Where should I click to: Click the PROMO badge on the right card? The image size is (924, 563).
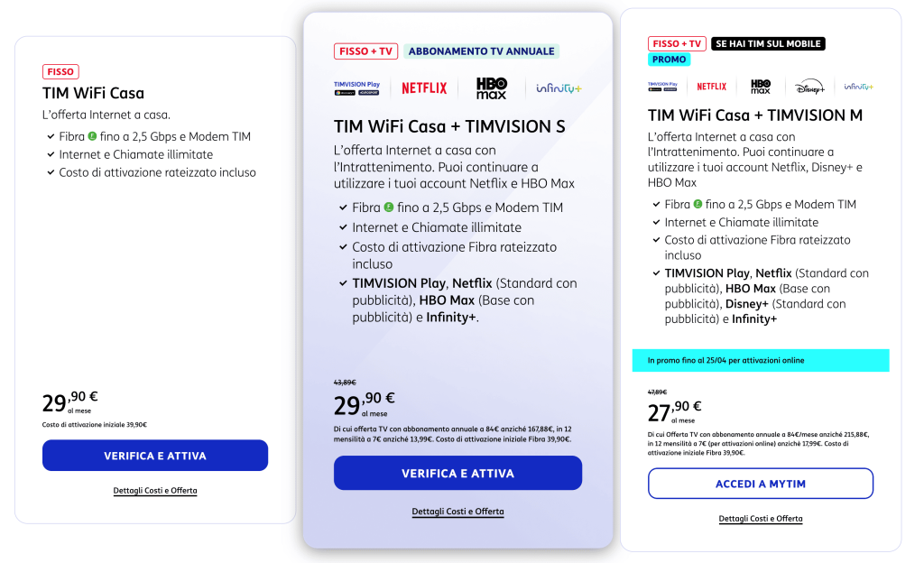coord(669,59)
